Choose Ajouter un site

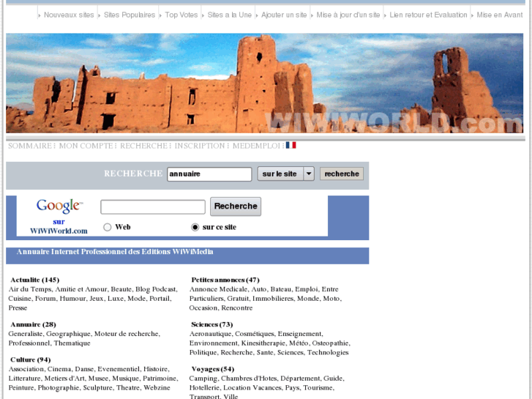tap(284, 15)
